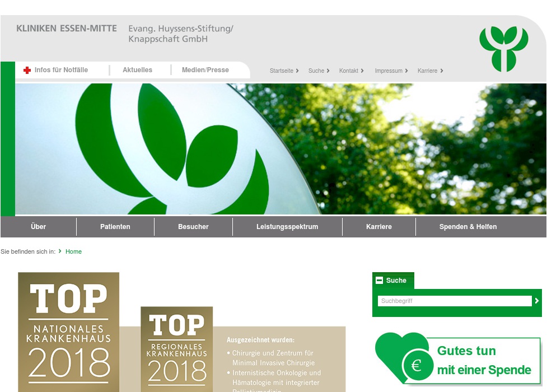
Task: Click the breadcrumb chevron before Home
Action: [60, 251]
